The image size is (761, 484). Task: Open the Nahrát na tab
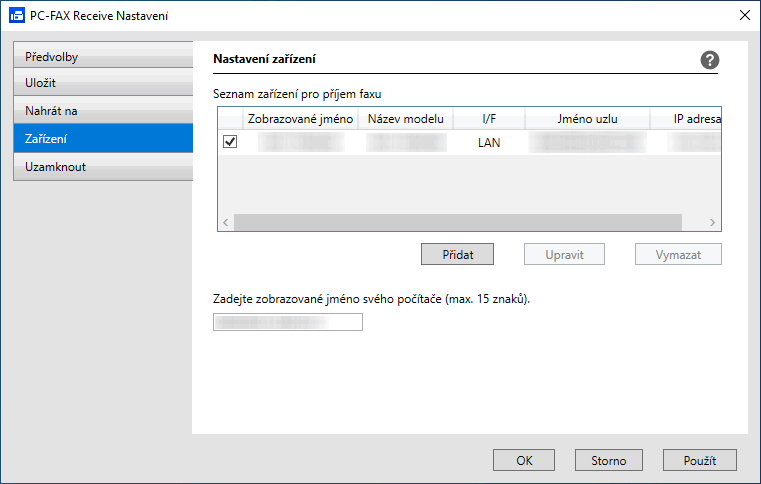pyautogui.click(x=103, y=110)
